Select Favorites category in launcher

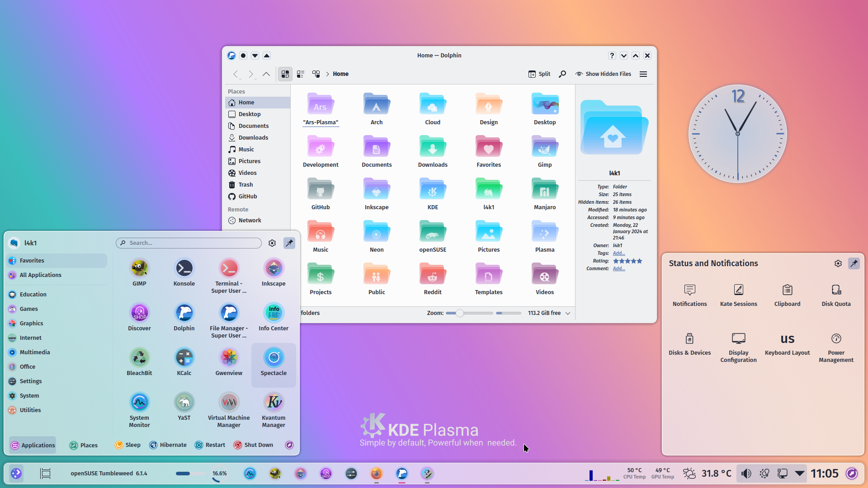click(x=57, y=261)
